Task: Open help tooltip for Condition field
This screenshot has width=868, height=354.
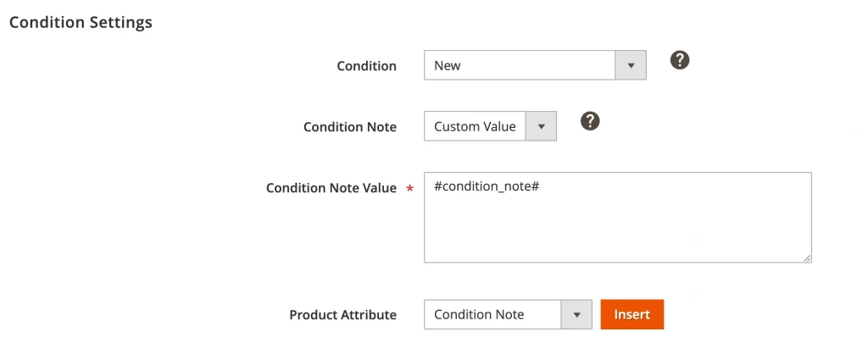Action: pyautogui.click(x=679, y=60)
